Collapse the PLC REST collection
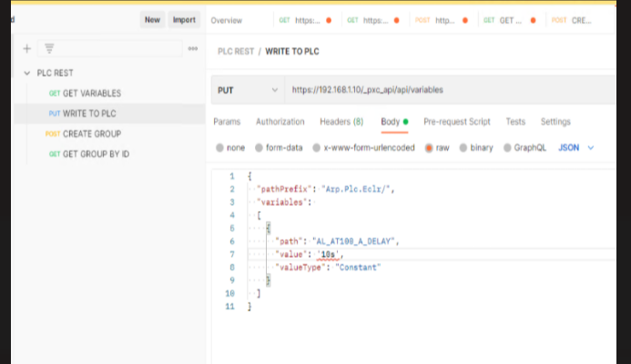 point(27,73)
